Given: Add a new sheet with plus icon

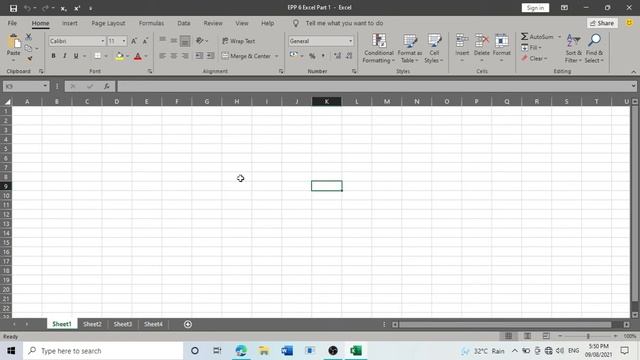Looking at the screenshot, I should coord(188,324).
